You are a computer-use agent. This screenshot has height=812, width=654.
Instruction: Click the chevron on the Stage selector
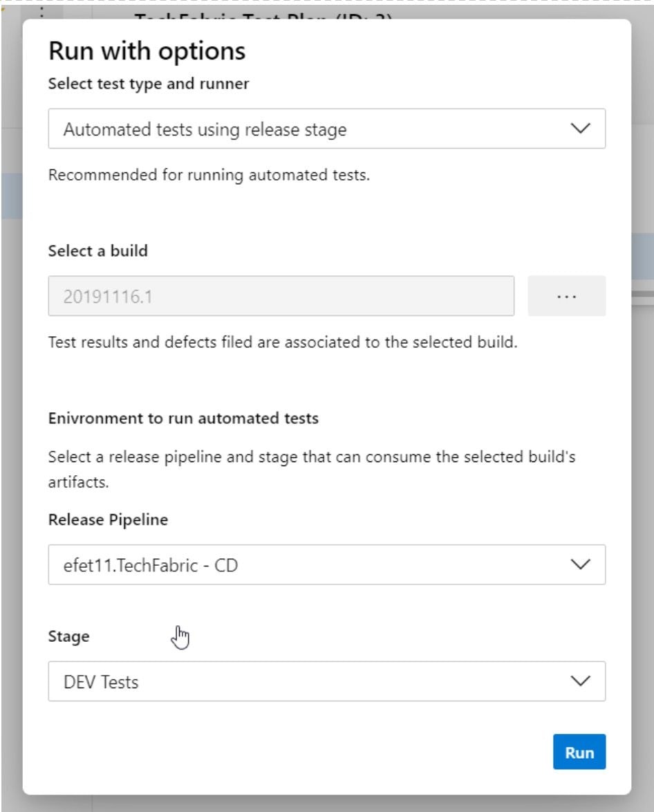point(581,681)
